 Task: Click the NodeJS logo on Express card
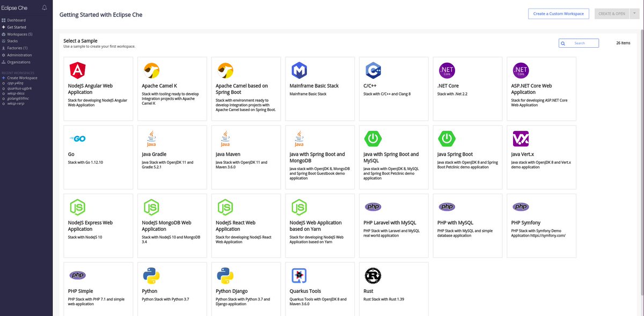[77, 207]
